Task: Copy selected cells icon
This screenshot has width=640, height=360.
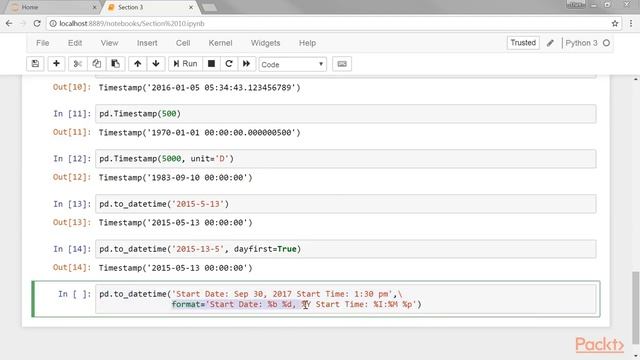Action: 97,64
